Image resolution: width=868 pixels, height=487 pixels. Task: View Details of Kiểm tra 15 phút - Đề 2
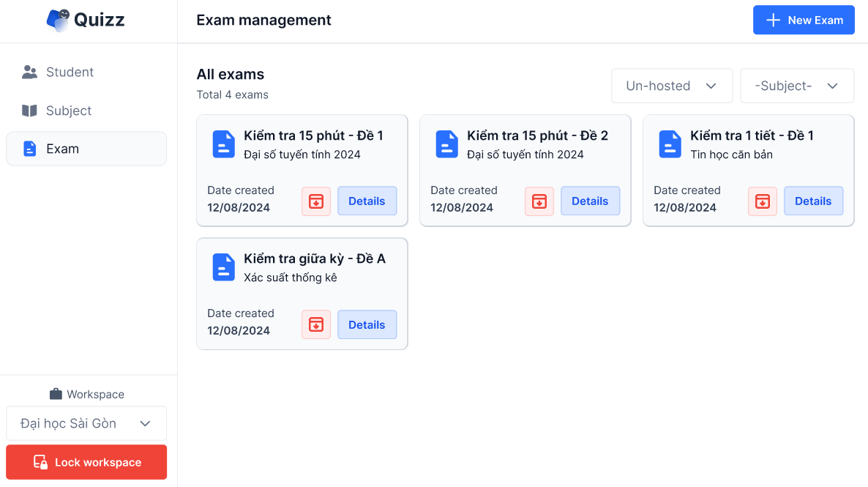click(590, 201)
